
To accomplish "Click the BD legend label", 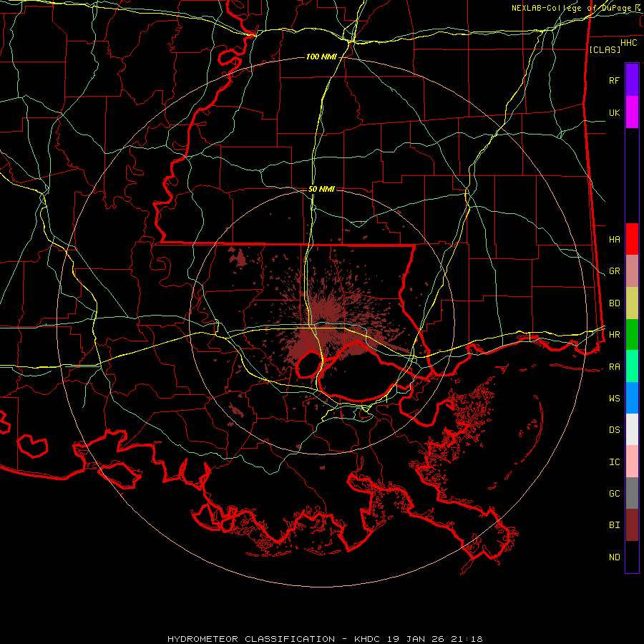I will tap(615, 303).
